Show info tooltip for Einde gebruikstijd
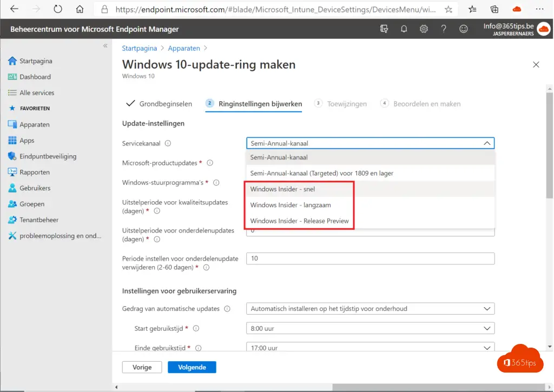554x392 pixels. pos(199,348)
